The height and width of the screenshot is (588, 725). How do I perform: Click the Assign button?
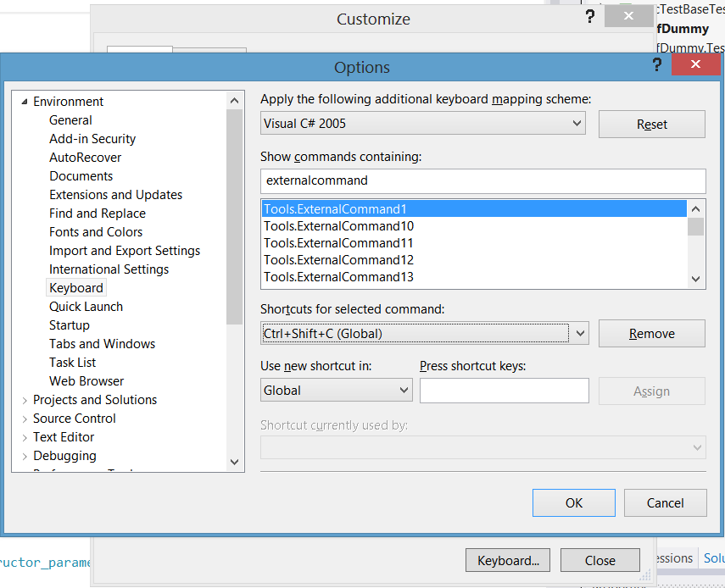click(651, 391)
